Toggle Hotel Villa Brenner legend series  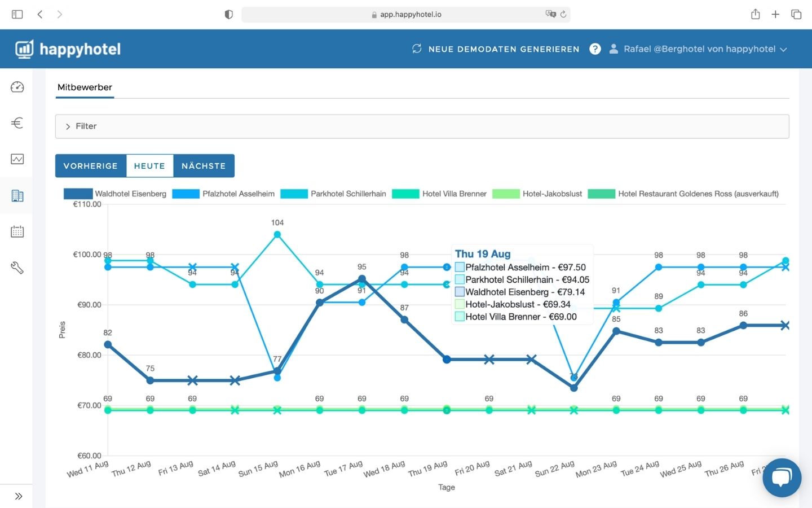[439, 194]
